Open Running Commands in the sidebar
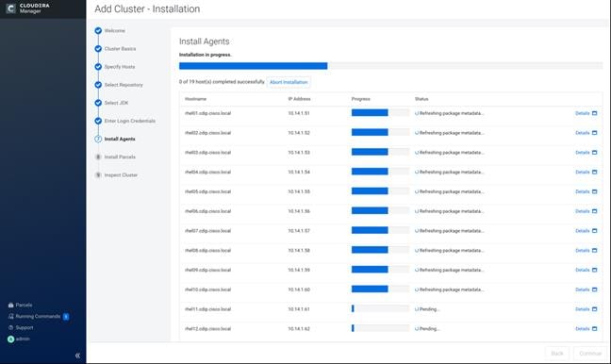This screenshot has width=611, height=364. (x=34, y=316)
